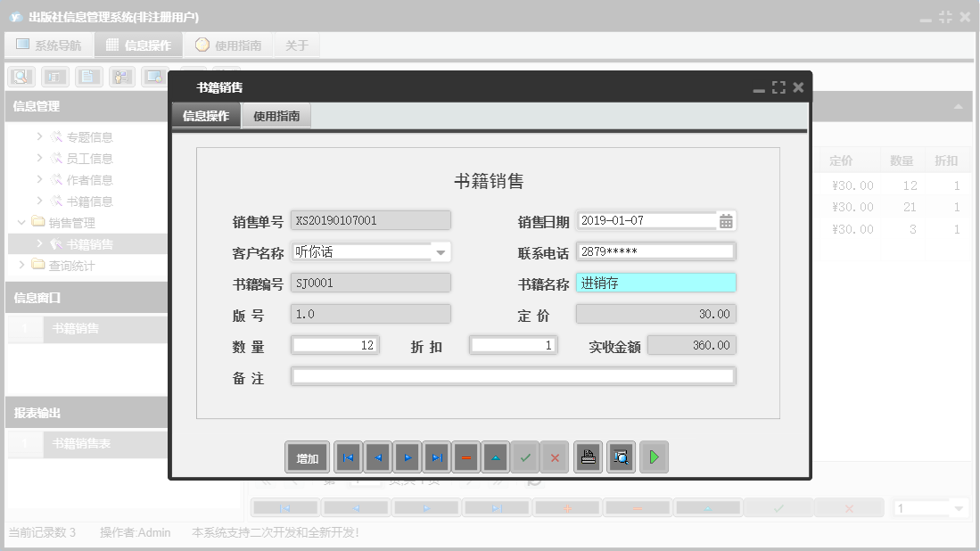
Task: Click the print preview icon
Action: (621, 456)
